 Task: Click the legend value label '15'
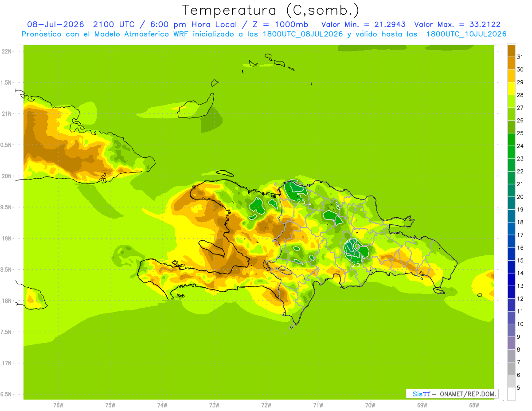pos(520,260)
